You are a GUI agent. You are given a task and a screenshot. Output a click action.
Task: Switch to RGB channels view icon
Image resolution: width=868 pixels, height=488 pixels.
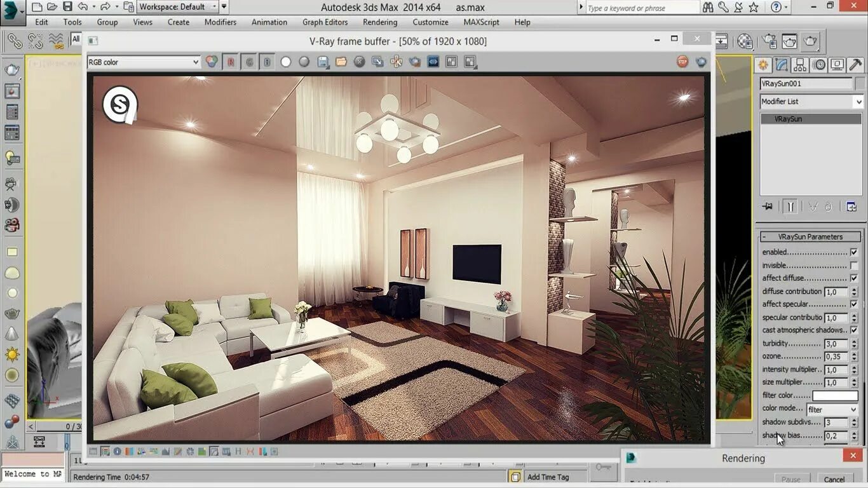pyautogui.click(x=212, y=62)
